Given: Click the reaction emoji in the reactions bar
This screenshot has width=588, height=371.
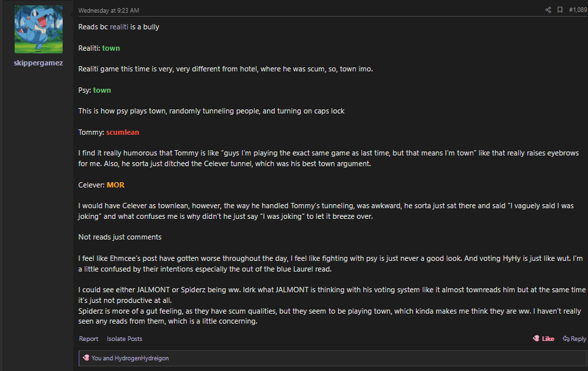Looking at the screenshot, I should pos(85,358).
